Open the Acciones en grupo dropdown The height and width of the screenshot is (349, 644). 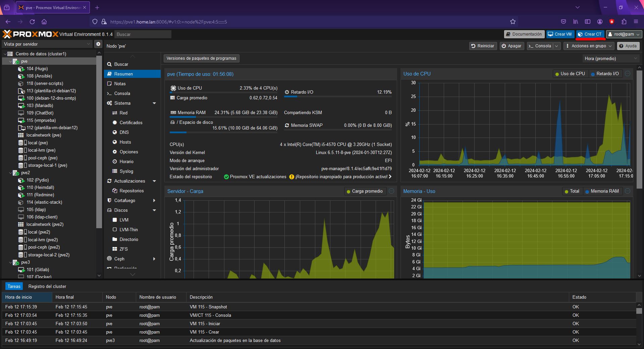point(589,46)
